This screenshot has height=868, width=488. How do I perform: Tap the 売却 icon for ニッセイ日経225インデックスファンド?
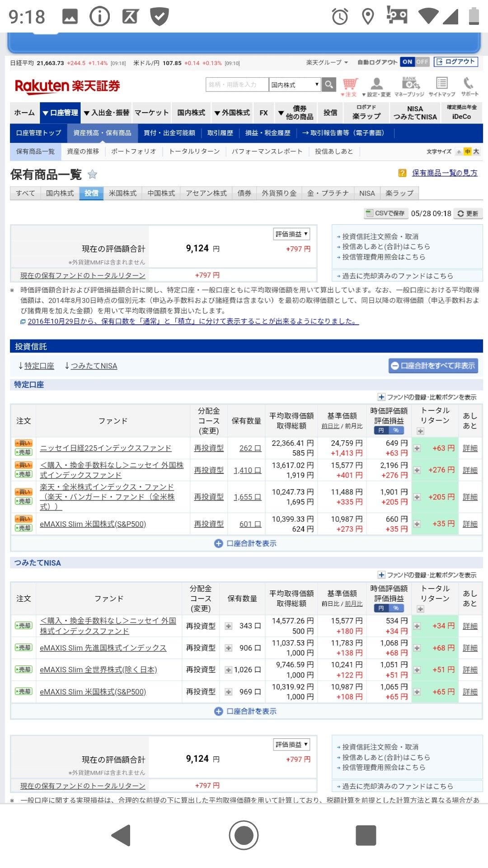(x=23, y=452)
